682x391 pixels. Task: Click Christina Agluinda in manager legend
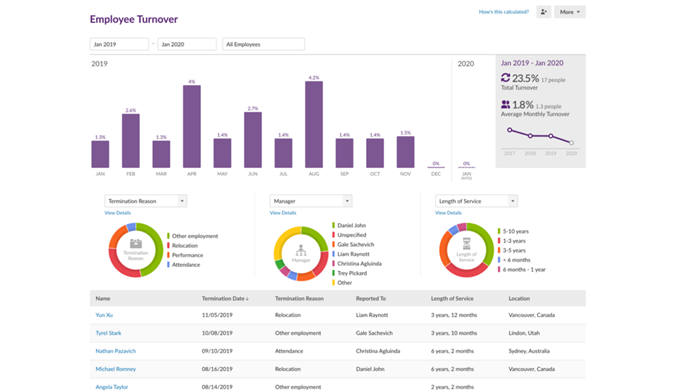tap(359, 264)
